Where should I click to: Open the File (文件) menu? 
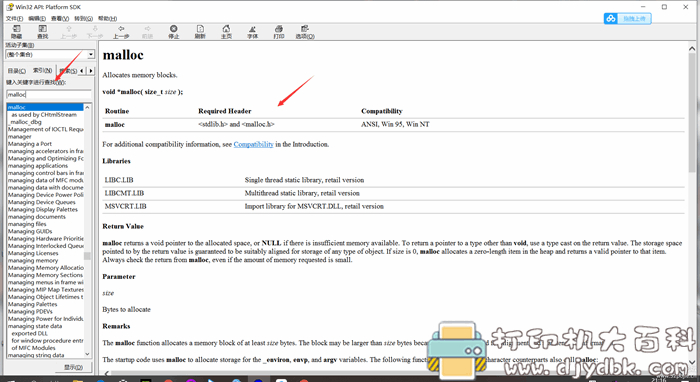click(x=14, y=18)
